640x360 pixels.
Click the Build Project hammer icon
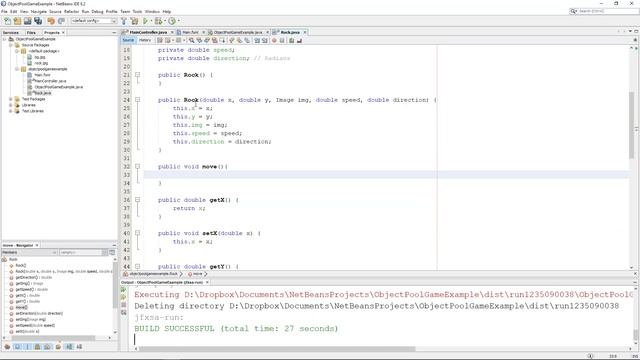click(123, 20)
